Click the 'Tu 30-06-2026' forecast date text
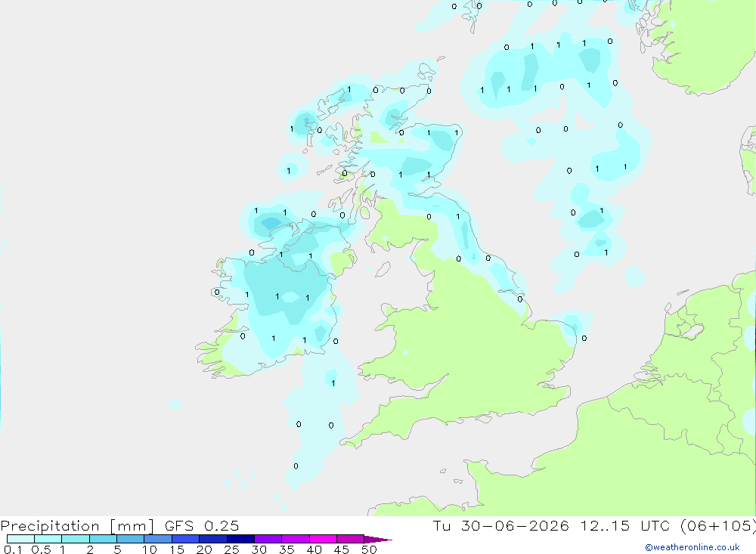Image resolution: width=756 pixels, height=554 pixels. click(x=500, y=525)
